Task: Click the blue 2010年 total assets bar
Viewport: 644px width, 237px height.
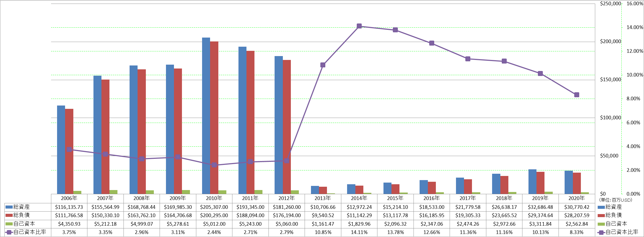Action: pos(206,116)
